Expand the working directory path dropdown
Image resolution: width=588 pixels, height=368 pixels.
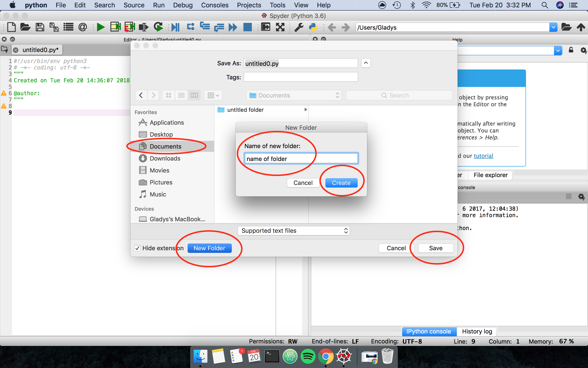coord(553,27)
